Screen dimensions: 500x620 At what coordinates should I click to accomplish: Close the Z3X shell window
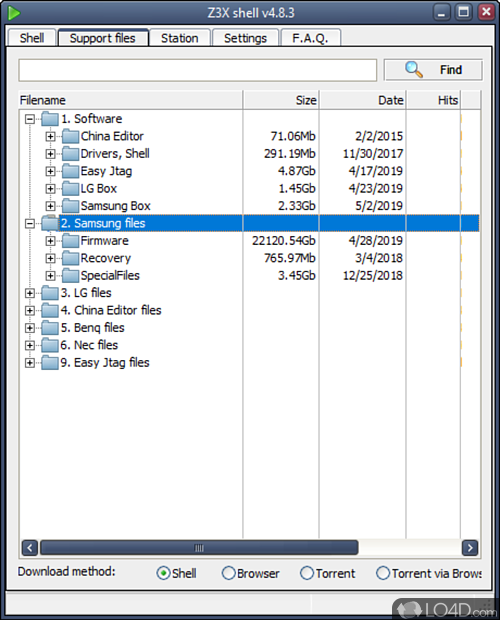click(x=486, y=13)
